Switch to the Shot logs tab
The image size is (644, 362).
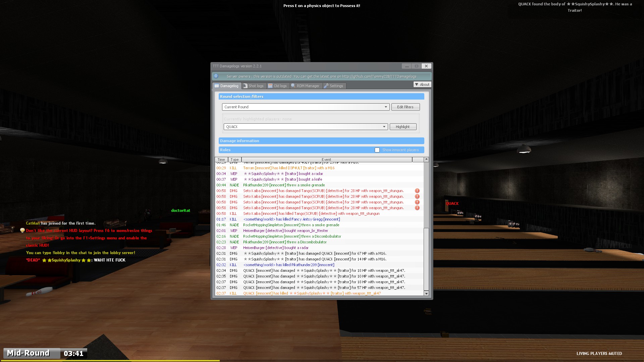pos(256,86)
